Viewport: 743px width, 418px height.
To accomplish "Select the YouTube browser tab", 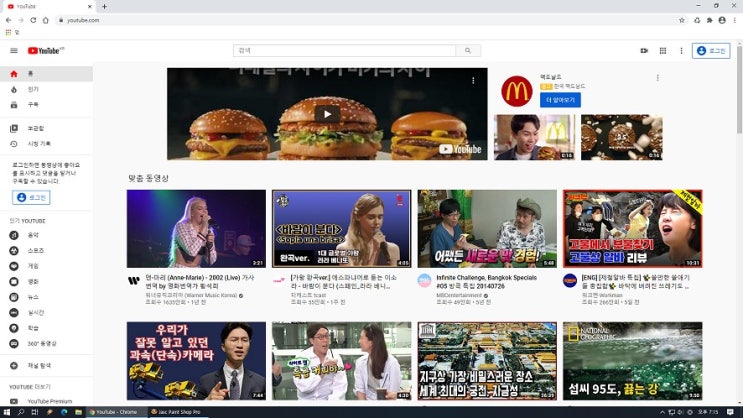I will [49, 7].
